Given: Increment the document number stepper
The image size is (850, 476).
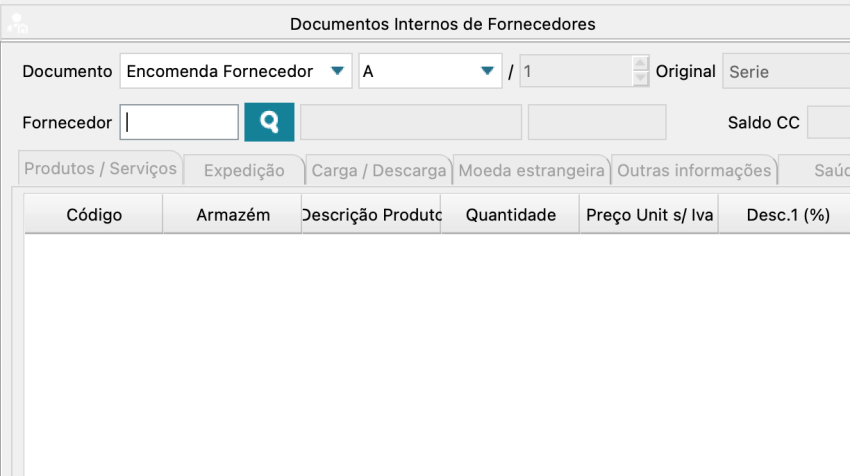Looking at the screenshot, I should 640,64.
